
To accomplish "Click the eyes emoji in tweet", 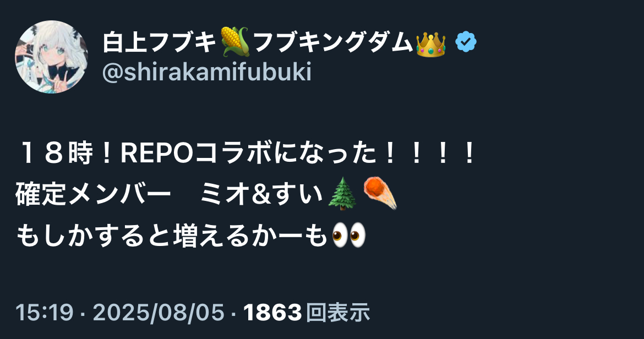I will point(348,235).
